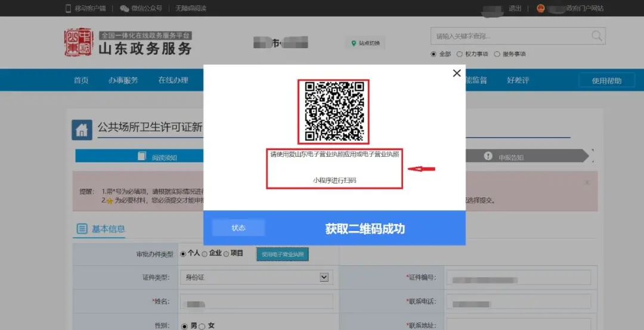Screen dimensions: 644x330
Task: Click the 使用电子营业执照 button
Action: [x=282, y=254]
